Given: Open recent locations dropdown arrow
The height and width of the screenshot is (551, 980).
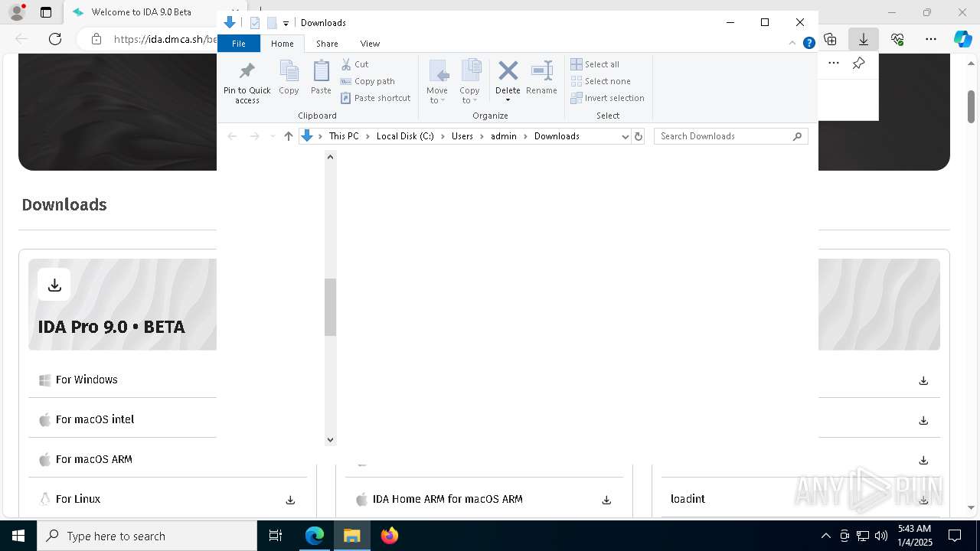Looking at the screenshot, I should pyautogui.click(x=272, y=136).
